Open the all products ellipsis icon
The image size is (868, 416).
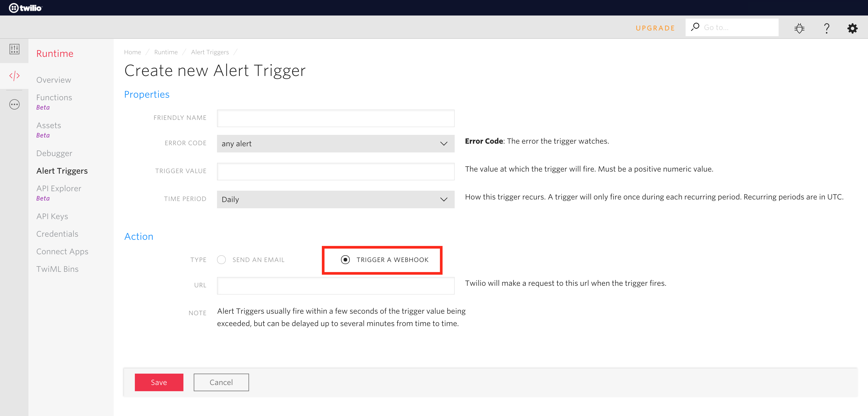[x=14, y=104]
